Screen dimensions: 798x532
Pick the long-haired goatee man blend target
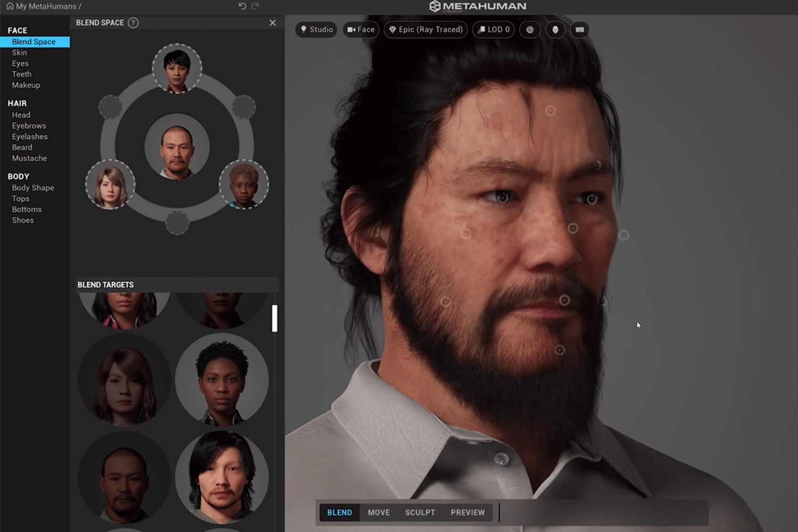(222, 477)
